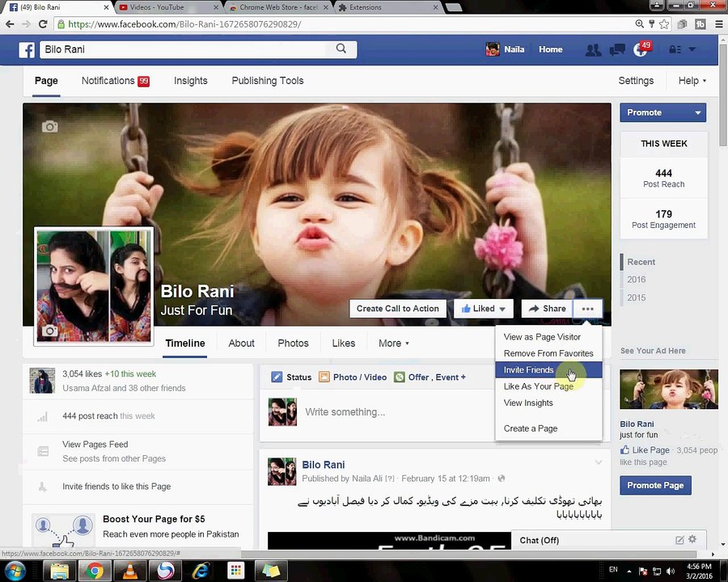The height and width of the screenshot is (582, 728).
Task: Click the chat settings gear icon
Action: pyautogui.click(x=692, y=539)
